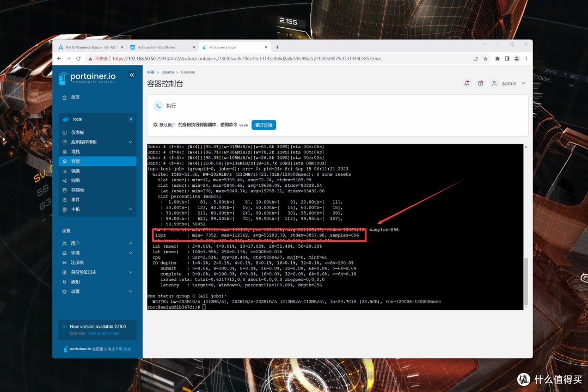Click the 容器 breadcrumb link
The height and width of the screenshot is (392, 588).
[x=151, y=72]
